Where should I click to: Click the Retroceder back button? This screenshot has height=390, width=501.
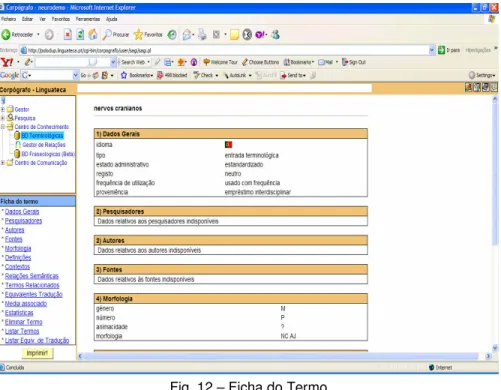coord(17,34)
